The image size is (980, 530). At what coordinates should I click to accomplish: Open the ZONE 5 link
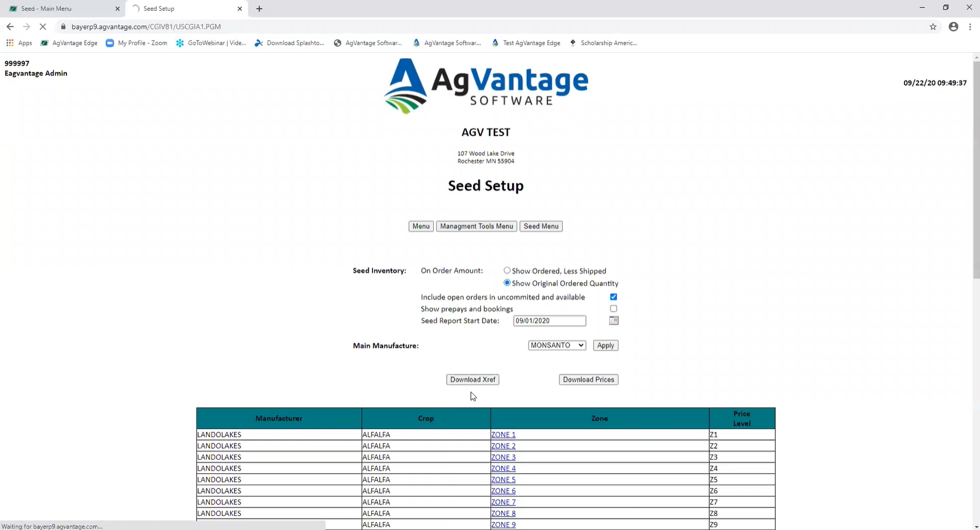tap(503, 479)
